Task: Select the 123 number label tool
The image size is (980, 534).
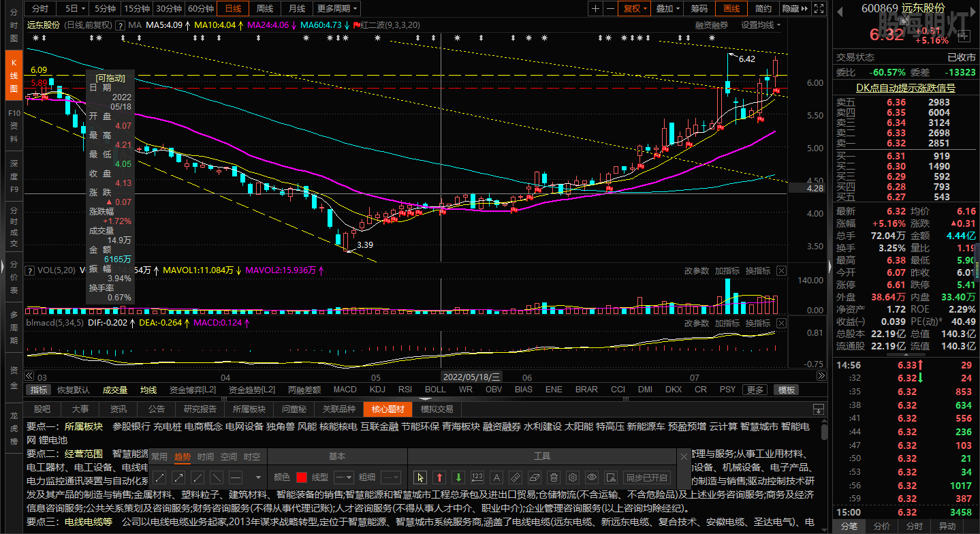Action: (477, 477)
